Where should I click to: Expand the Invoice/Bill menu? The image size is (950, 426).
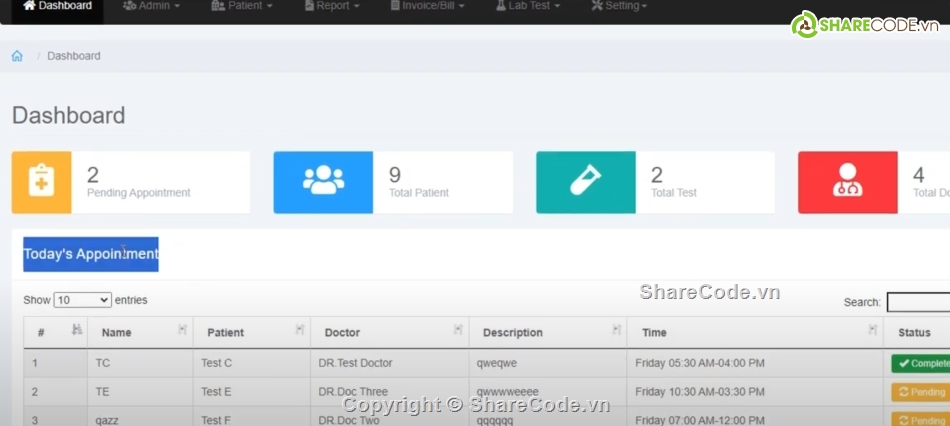pyautogui.click(x=428, y=6)
